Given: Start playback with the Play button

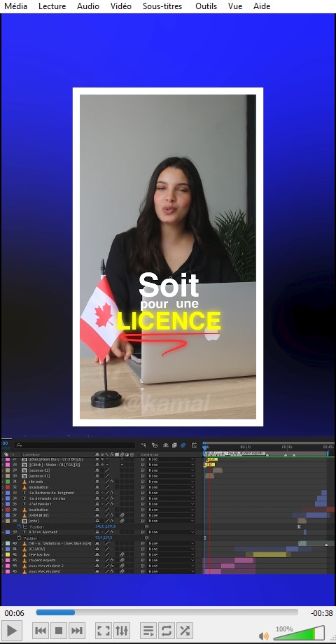Looking at the screenshot, I should coord(13,631).
